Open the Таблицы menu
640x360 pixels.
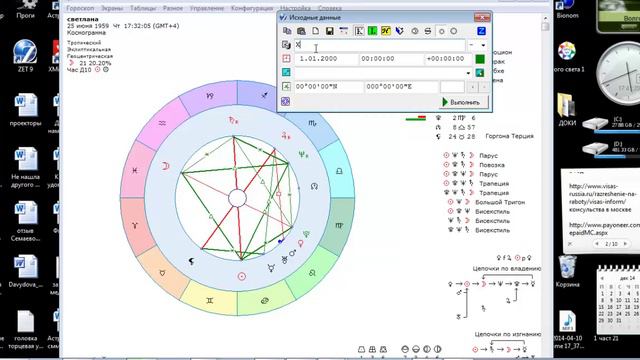pos(143,8)
